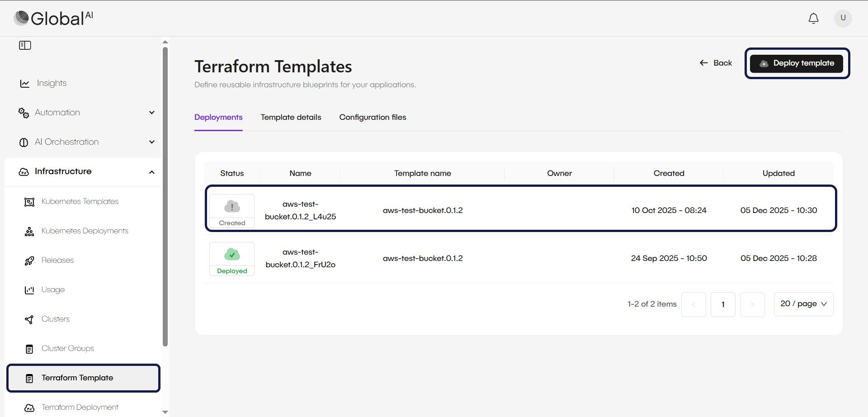Select the Releases rocket icon
Screen dimensions: 868x417
(29, 261)
